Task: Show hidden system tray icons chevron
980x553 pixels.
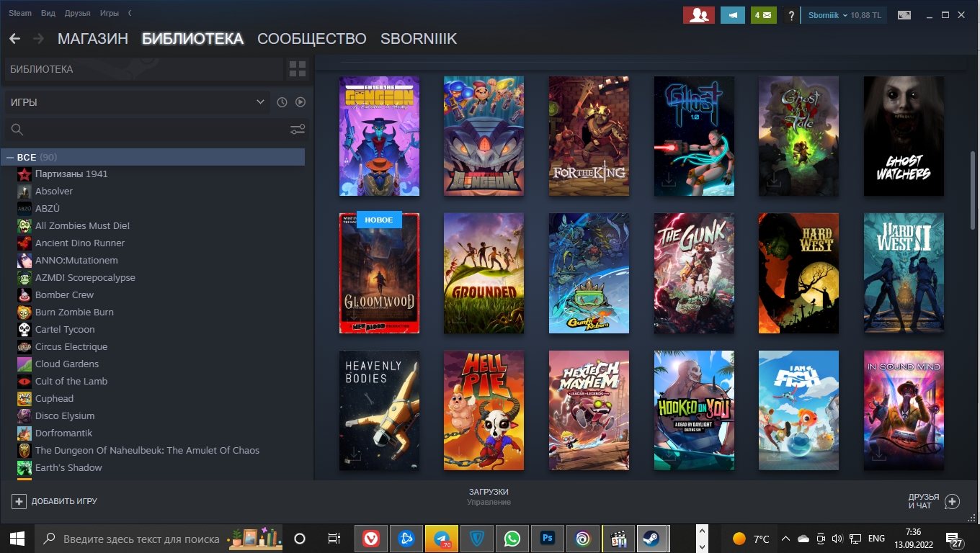Action: (x=785, y=539)
